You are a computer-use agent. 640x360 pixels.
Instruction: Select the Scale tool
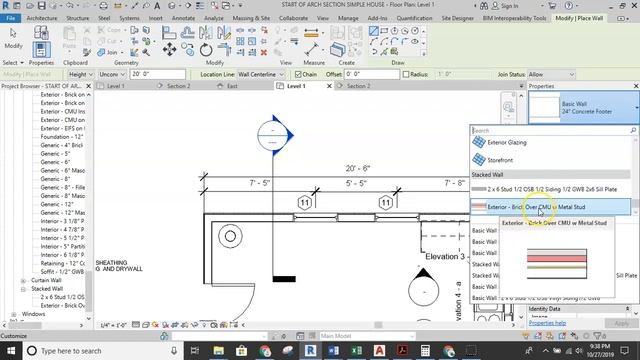point(252,41)
